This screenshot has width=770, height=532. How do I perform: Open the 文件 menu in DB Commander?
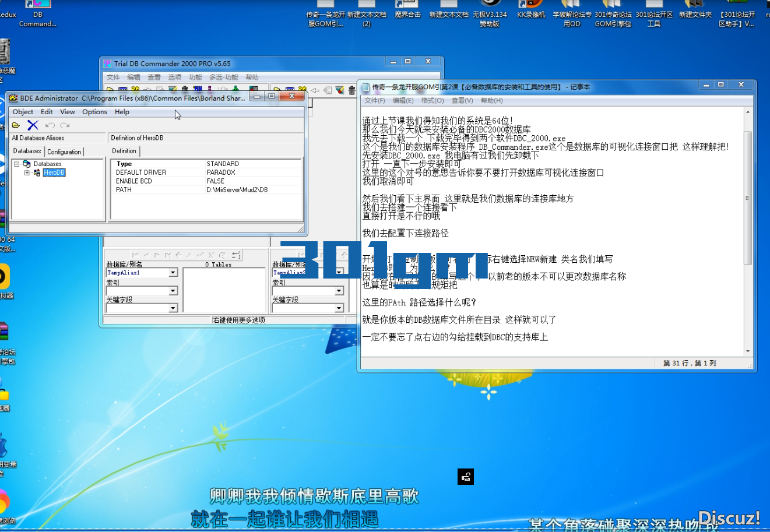click(113, 77)
